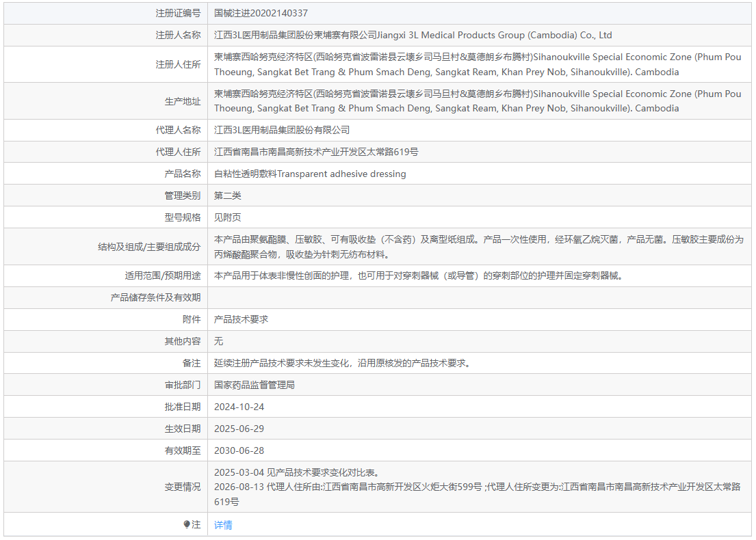
Task: Click the 批准日期 label
Action: coord(182,407)
